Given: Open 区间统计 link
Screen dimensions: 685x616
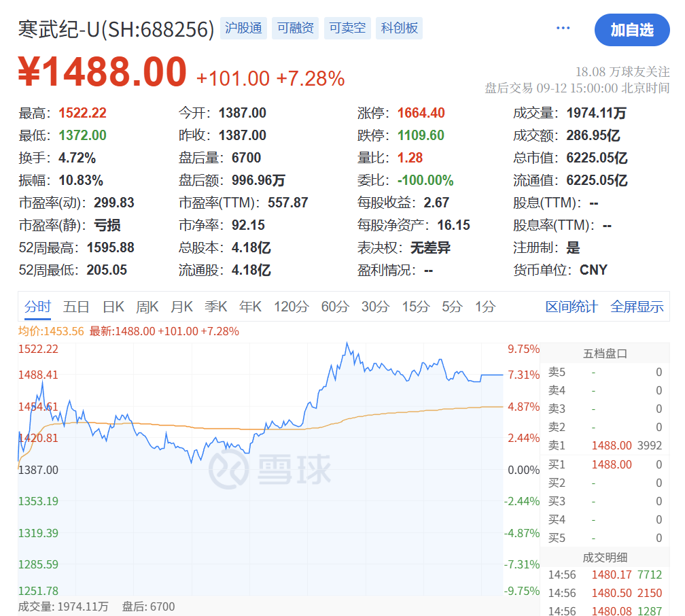Looking at the screenshot, I should pos(572,307).
